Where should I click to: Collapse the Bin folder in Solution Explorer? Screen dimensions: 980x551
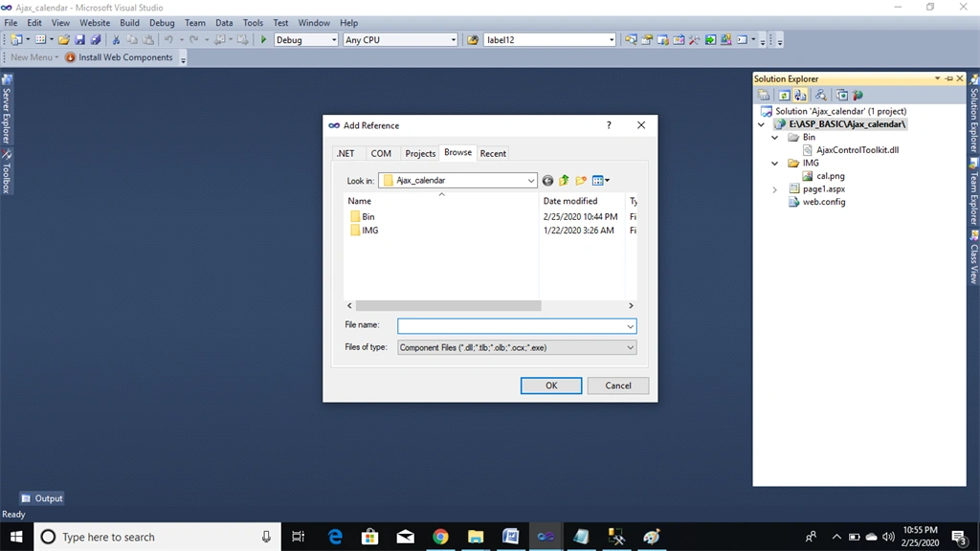tap(774, 138)
